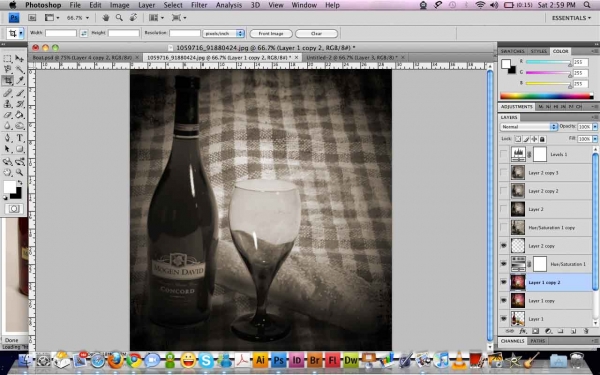The width and height of the screenshot is (600, 375).
Task: Swap crop width and height values
Action: 84,33
